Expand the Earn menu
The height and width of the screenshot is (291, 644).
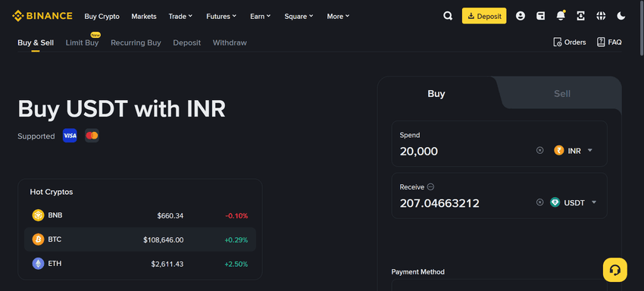(x=261, y=17)
